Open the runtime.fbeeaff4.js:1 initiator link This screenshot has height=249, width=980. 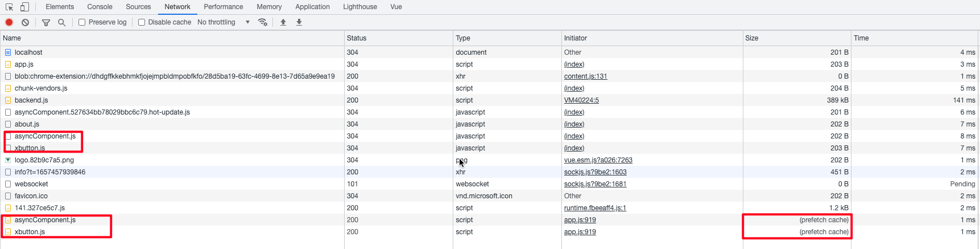tap(595, 208)
